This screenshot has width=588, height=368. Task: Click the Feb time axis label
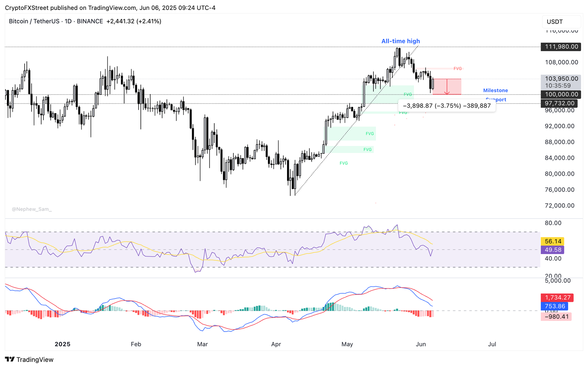136,344
